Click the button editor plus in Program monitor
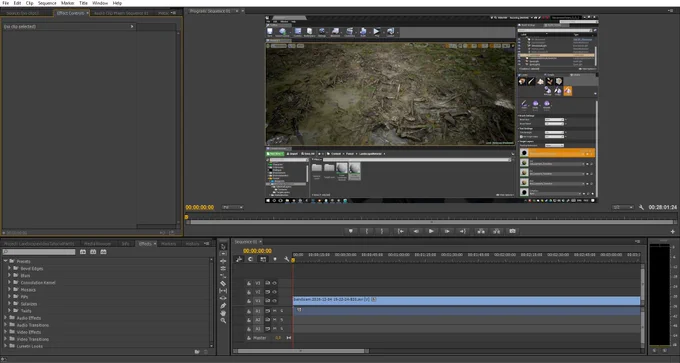The image size is (680, 363). click(673, 232)
